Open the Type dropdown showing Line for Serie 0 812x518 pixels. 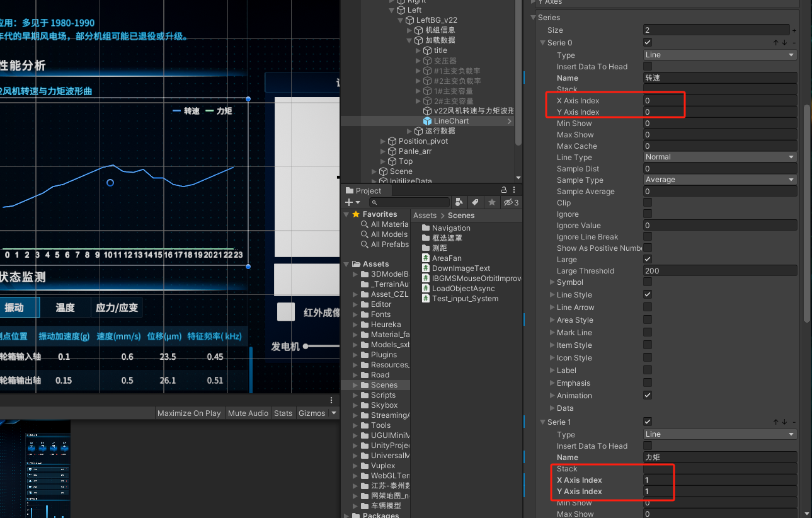click(x=719, y=54)
